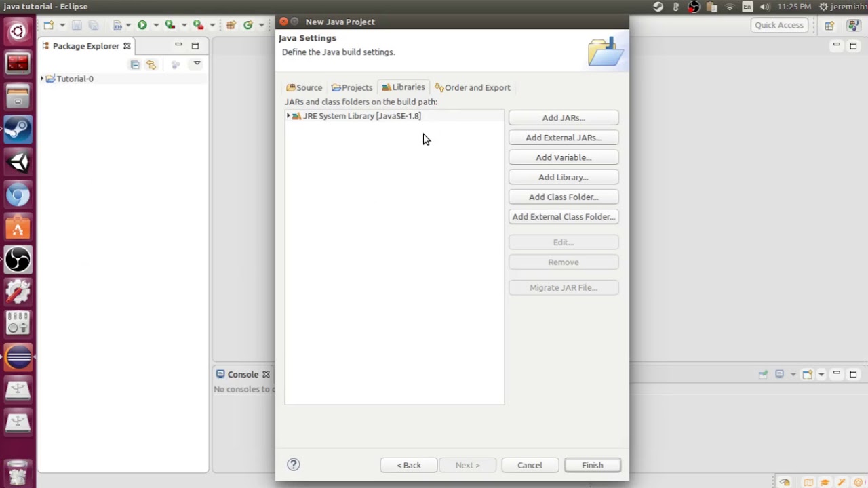The image size is (868, 488).
Task: Click the Wi-Fi network indicator
Action: 730,7
